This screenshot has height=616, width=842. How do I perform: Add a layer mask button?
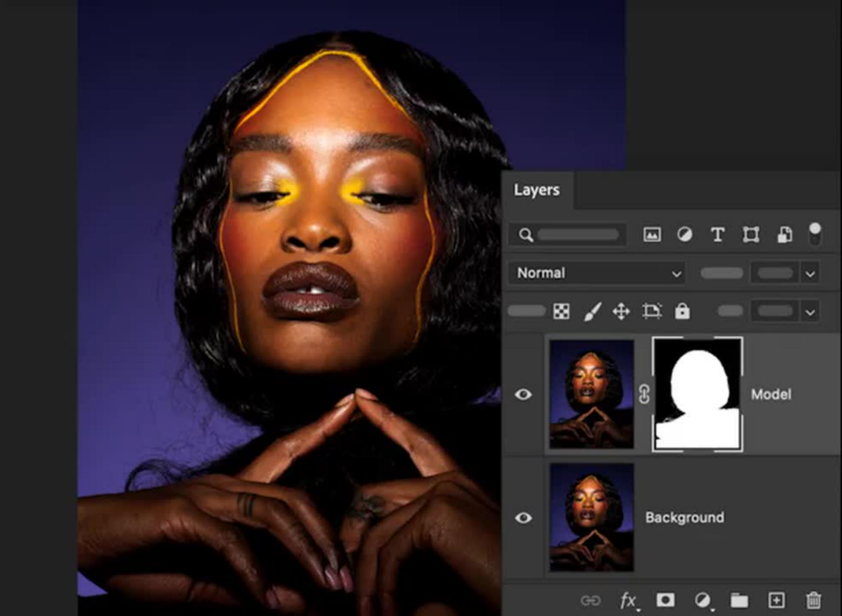[665, 600]
